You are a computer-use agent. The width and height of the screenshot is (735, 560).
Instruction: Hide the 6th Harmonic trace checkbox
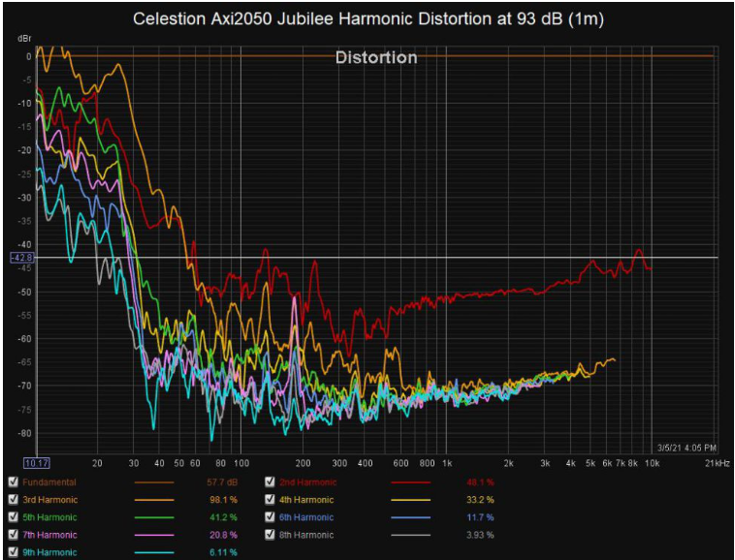click(x=270, y=517)
